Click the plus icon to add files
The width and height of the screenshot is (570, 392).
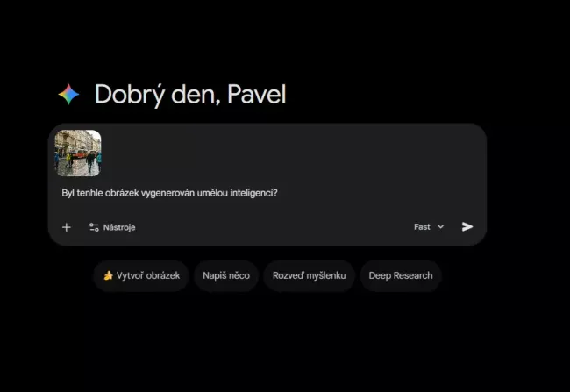(66, 227)
